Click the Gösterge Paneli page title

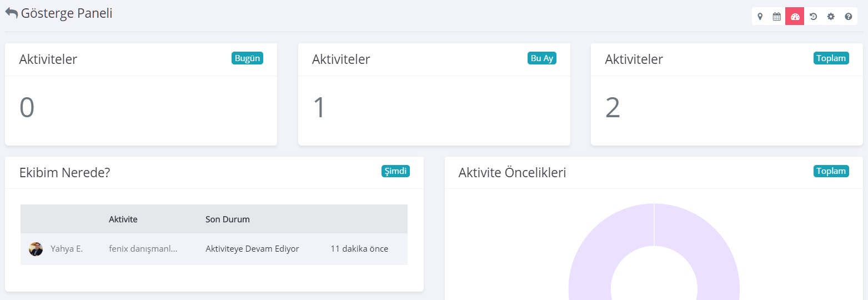(x=67, y=13)
